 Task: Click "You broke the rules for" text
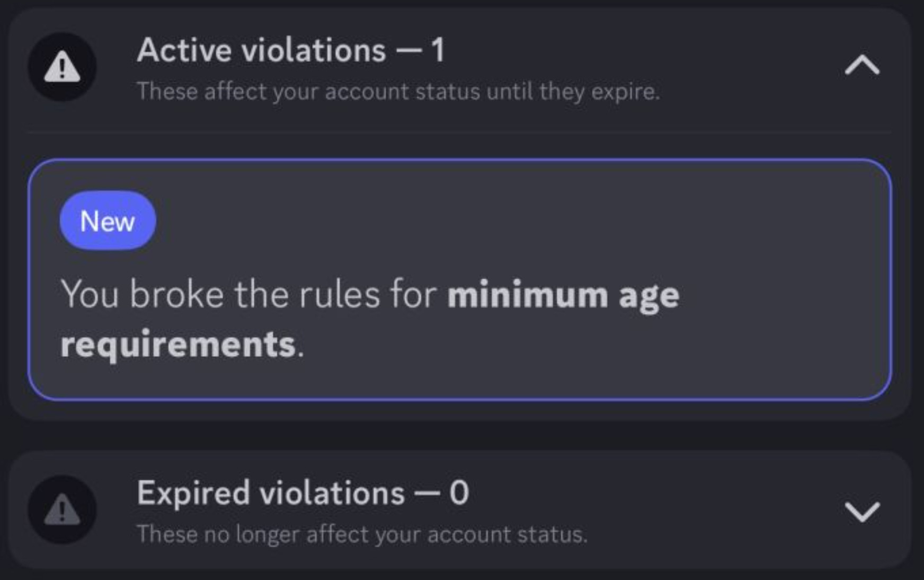pyautogui.click(x=248, y=294)
